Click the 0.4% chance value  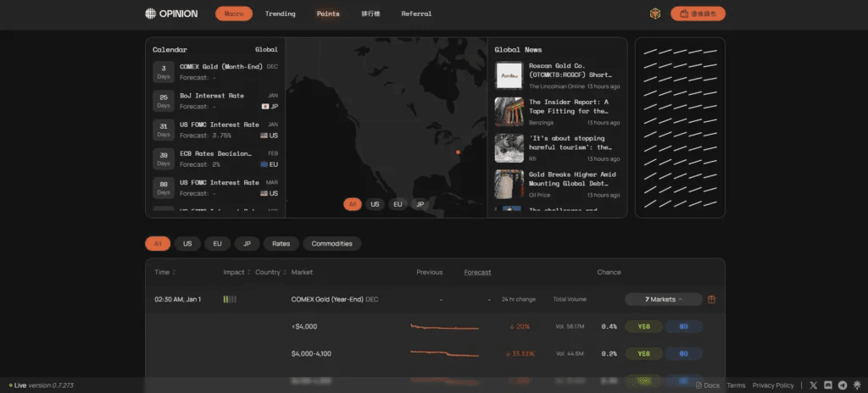coord(609,327)
